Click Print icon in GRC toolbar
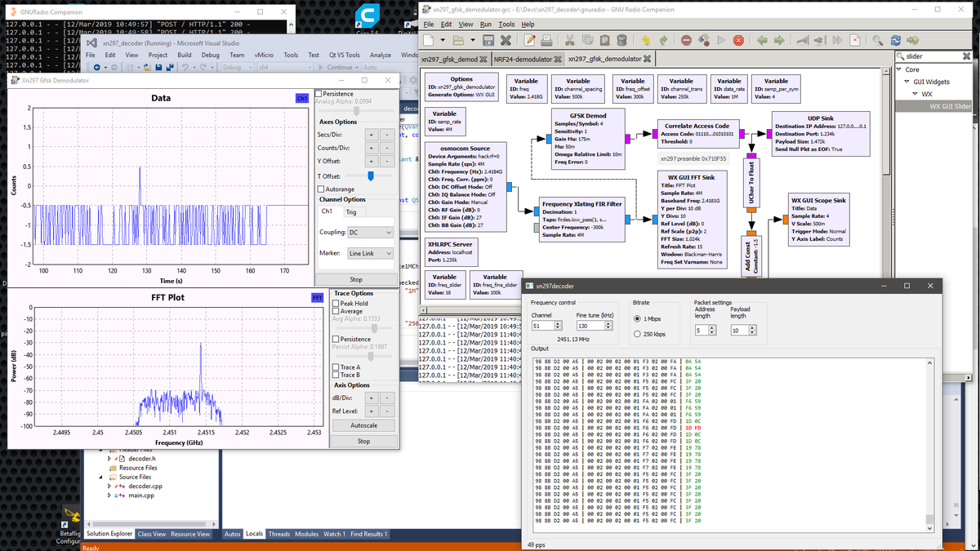This screenshot has height=551, width=980. (546, 40)
